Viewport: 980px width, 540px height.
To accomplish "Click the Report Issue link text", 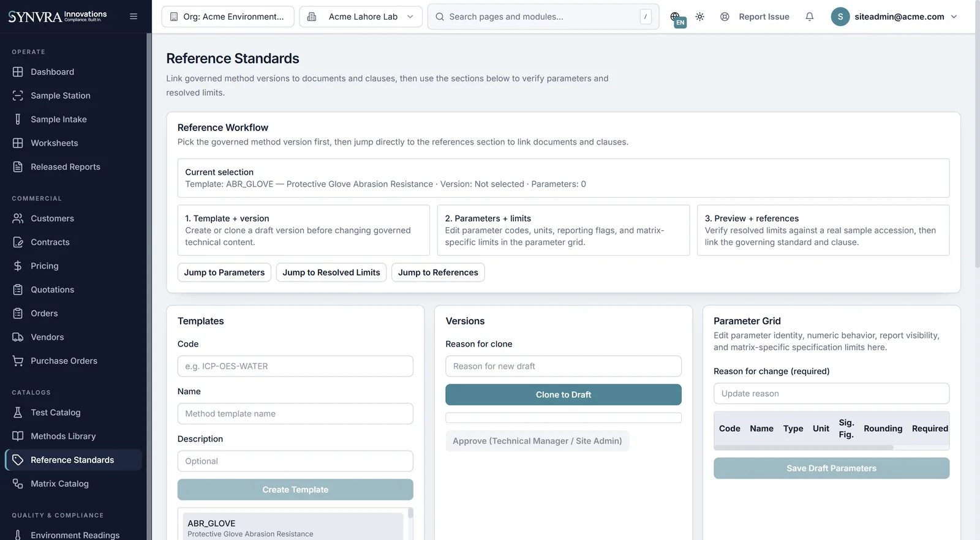I will pos(764,17).
